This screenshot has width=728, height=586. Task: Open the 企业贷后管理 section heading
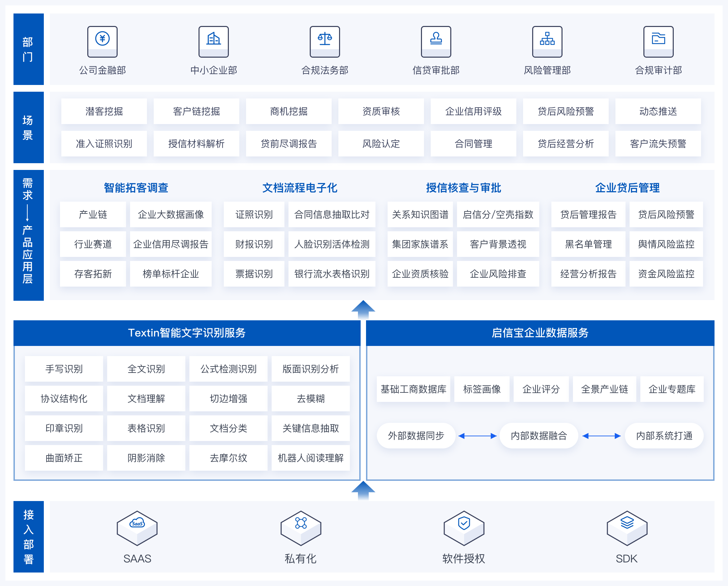[x=627, y=188]
